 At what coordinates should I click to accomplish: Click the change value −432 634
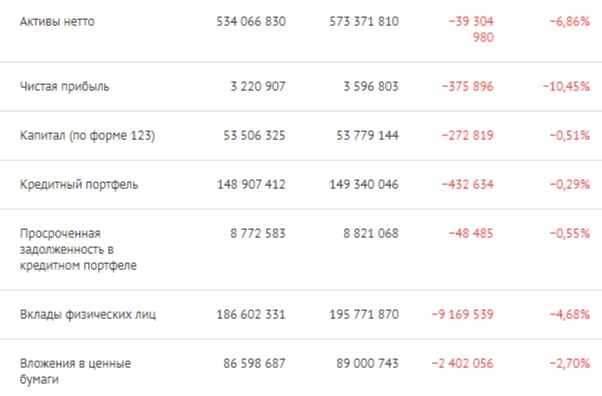pyautogui.click(x=467, y=185)
